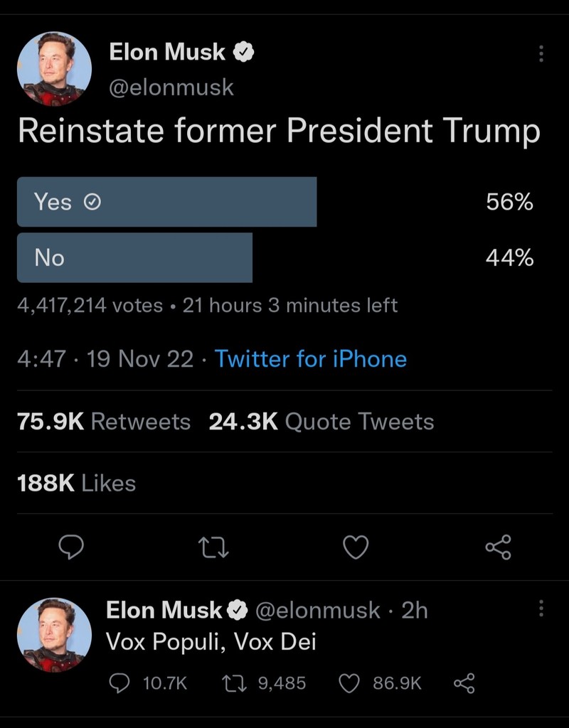Like the main poll tweet
Image resolution: width=569 pixels, height=728 pixels.
tap(356, 547)
